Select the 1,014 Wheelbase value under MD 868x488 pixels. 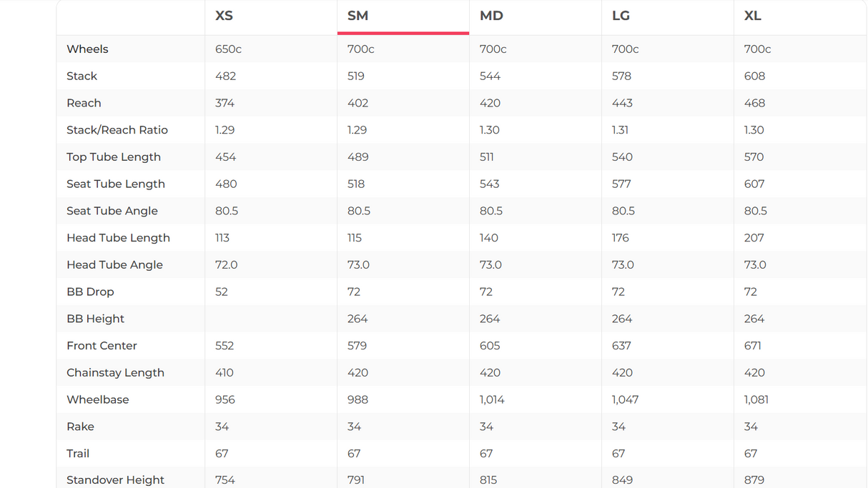(x=492, y=400)
